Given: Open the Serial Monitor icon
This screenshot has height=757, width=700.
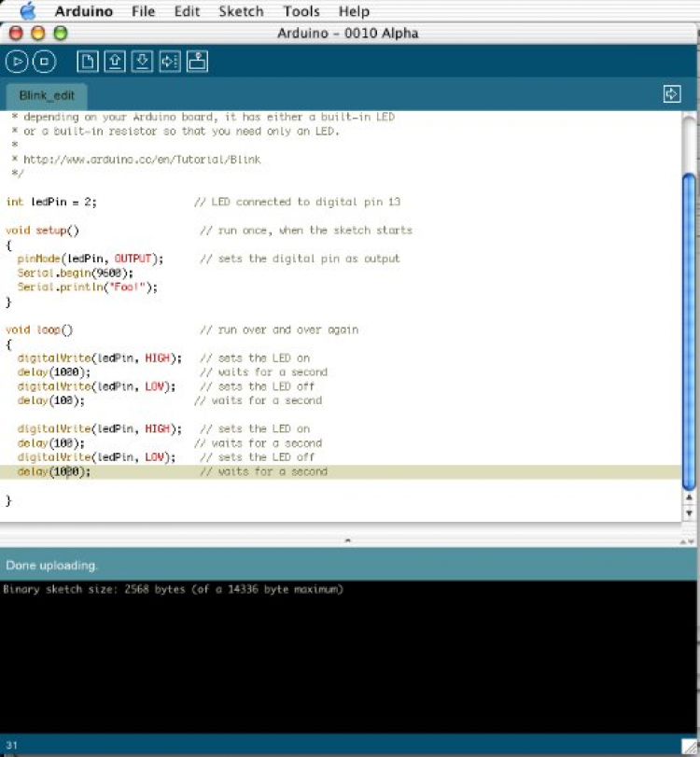Looking at the screenshot, I should click(198, 62).
